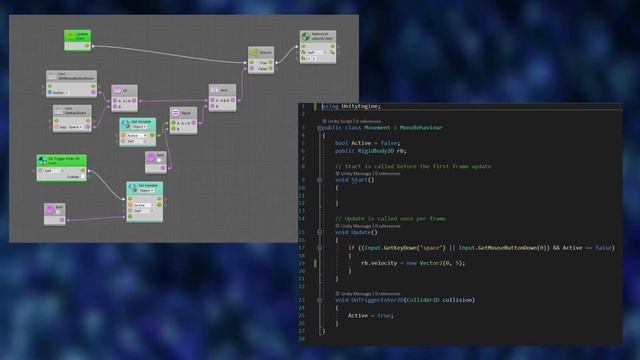Open the Get Variable Object kind dropdown
Image resolution: width=640 pixels, height=360 pixels.
click(x=140, y=127)
